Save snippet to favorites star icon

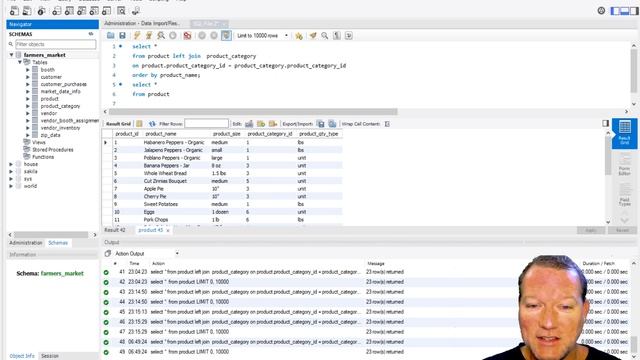[299, 36]
